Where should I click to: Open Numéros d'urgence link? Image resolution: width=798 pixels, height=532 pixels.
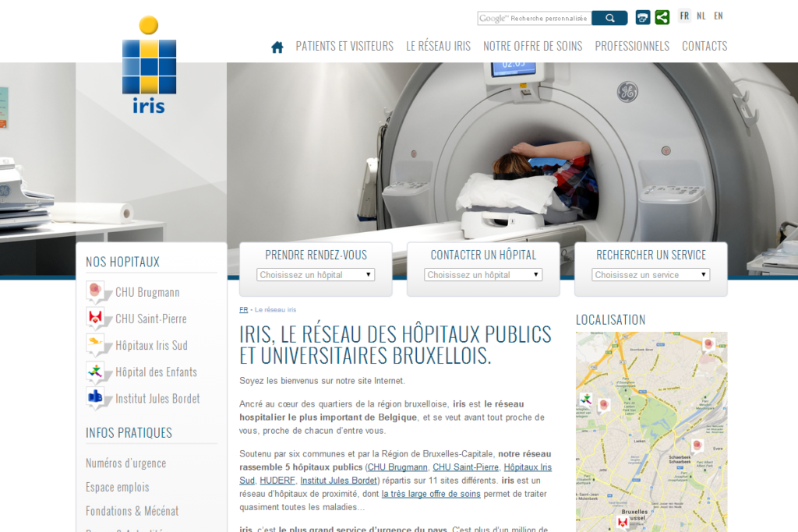click(125, 463)
